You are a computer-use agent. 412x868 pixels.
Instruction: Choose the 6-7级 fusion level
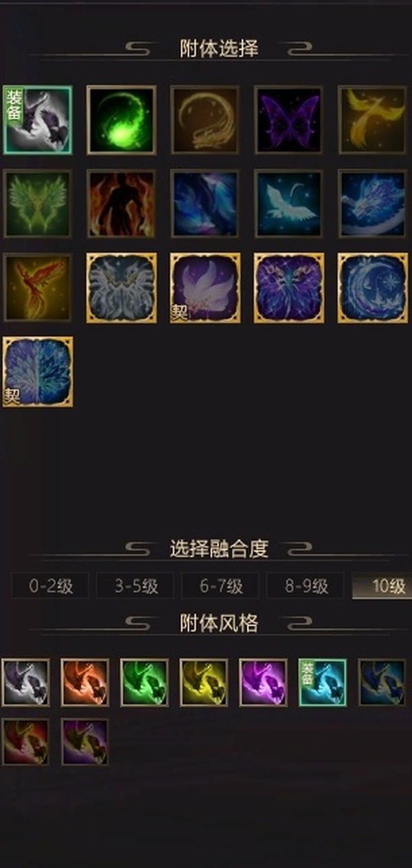(220, 586)
